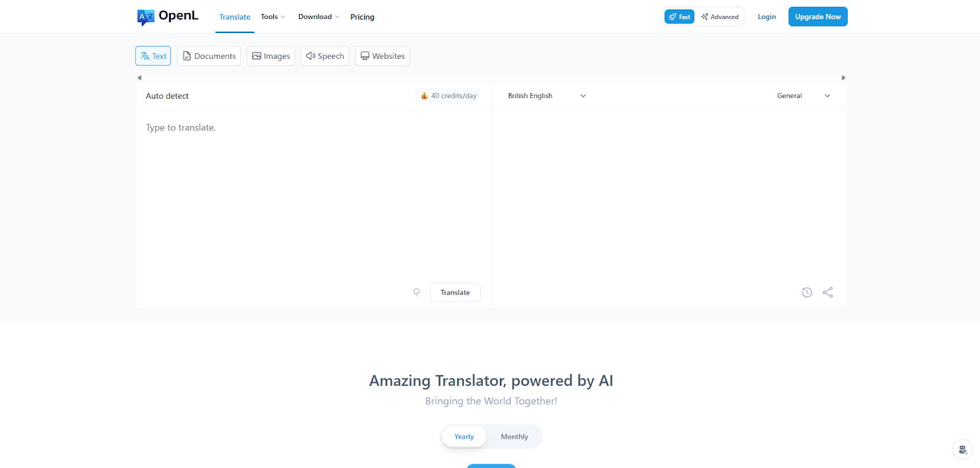Expand the British English language dropdown
The height and width of the screenshot is (468, 980).
click(x=546, y=96)
